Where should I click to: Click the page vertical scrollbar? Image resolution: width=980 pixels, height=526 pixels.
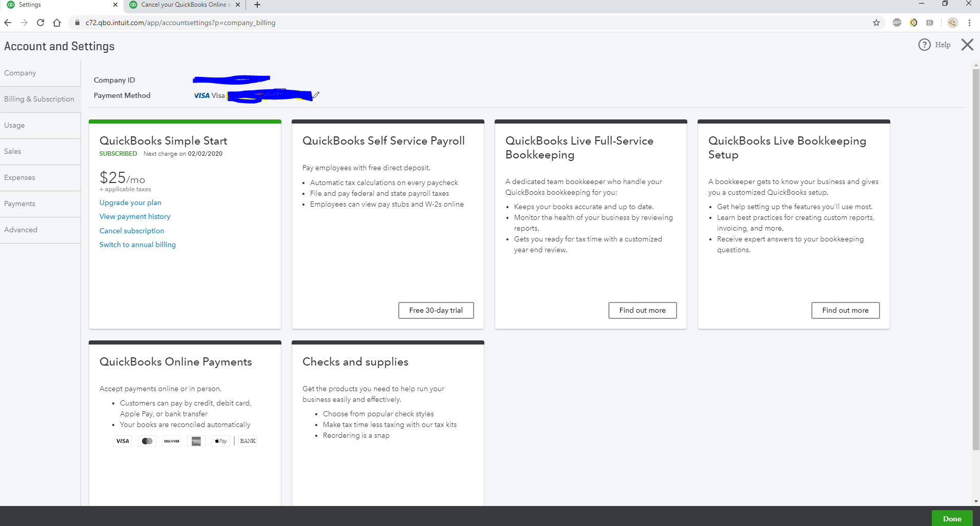(x=976, y=259)
